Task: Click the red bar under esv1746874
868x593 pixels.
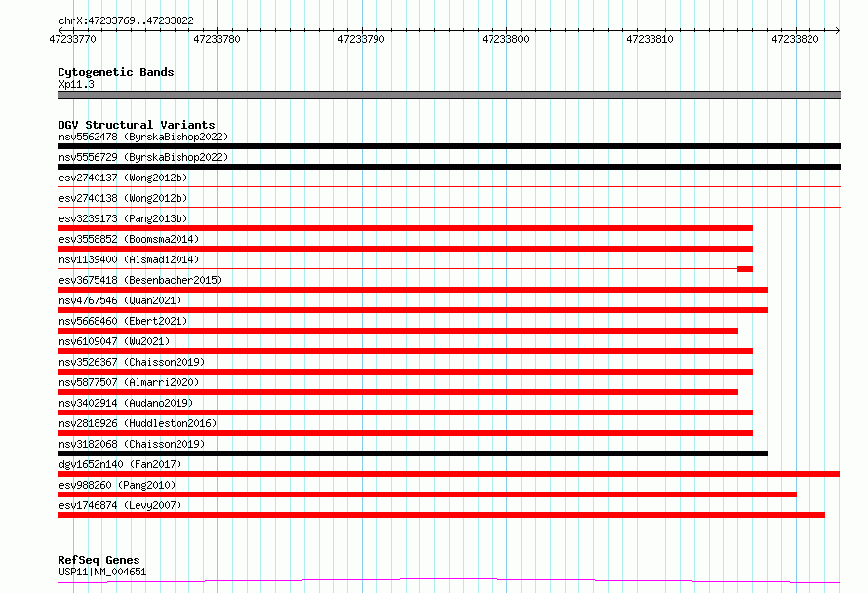Action: click(441, 515)
